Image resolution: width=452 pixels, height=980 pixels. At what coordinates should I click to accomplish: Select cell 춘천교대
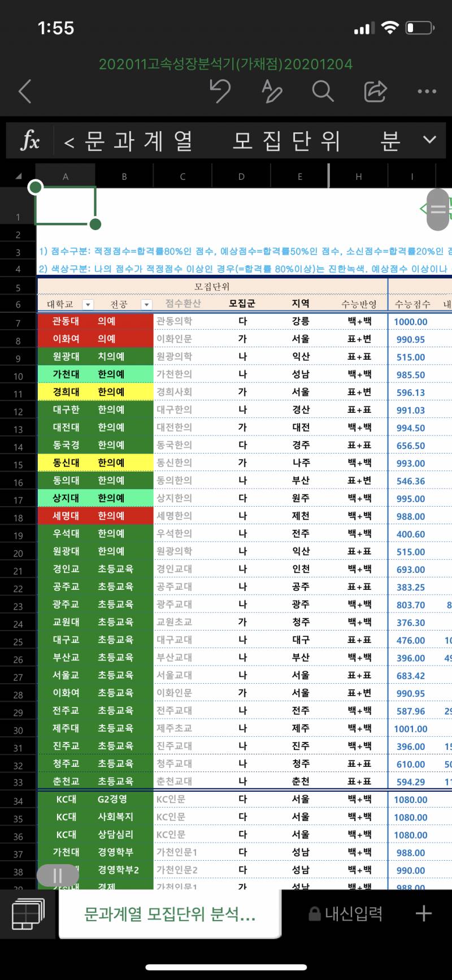pos(182,782)
